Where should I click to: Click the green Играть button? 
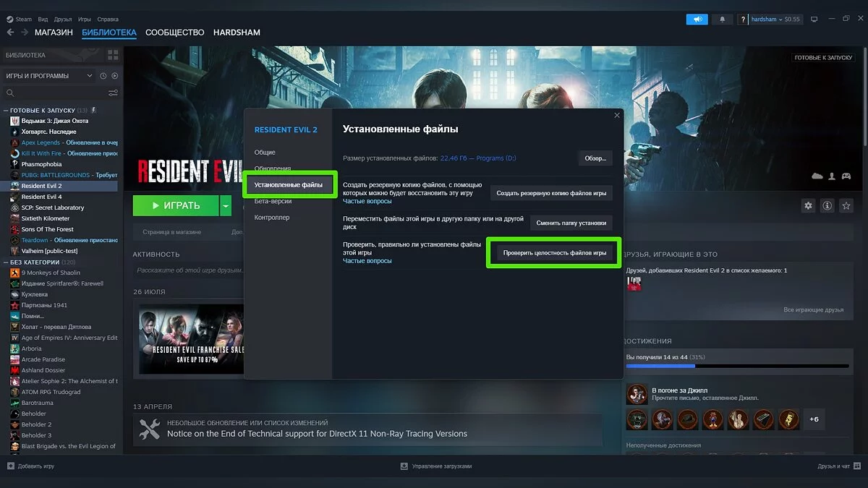coord(176,205)
